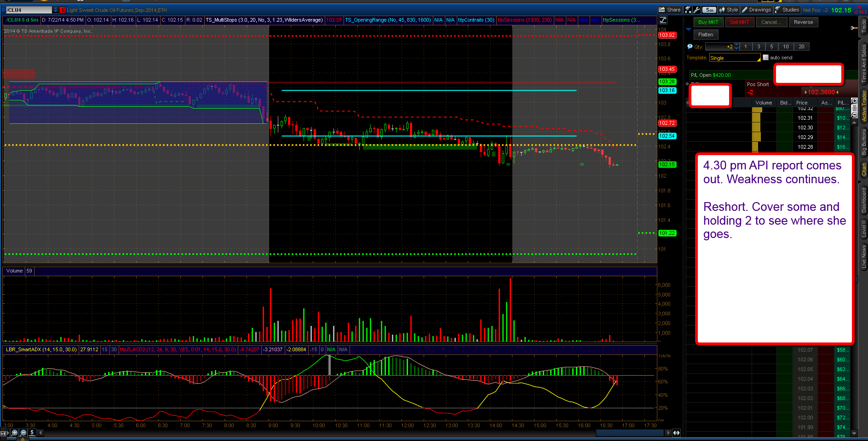
Task: Zoom out the chart with minus magnifier
Action: click(x=23, y=433)
